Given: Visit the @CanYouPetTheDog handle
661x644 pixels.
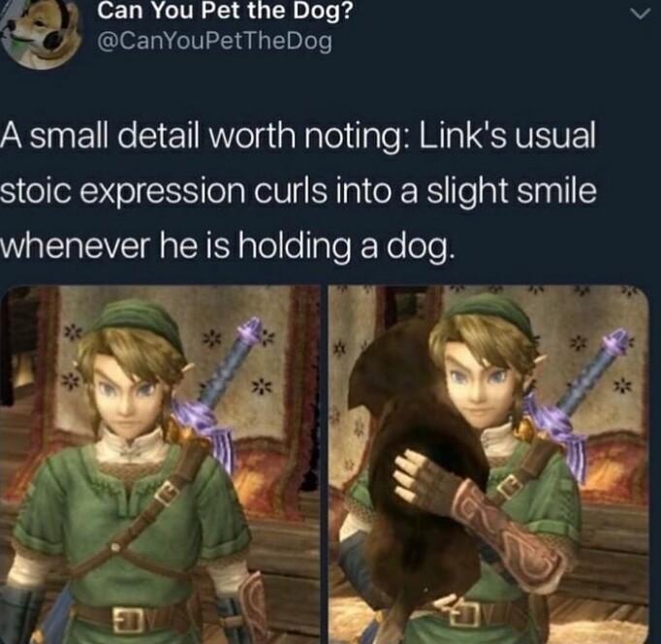Looking at the screenshot, I should pyautogui.click(x=214, y=42).
